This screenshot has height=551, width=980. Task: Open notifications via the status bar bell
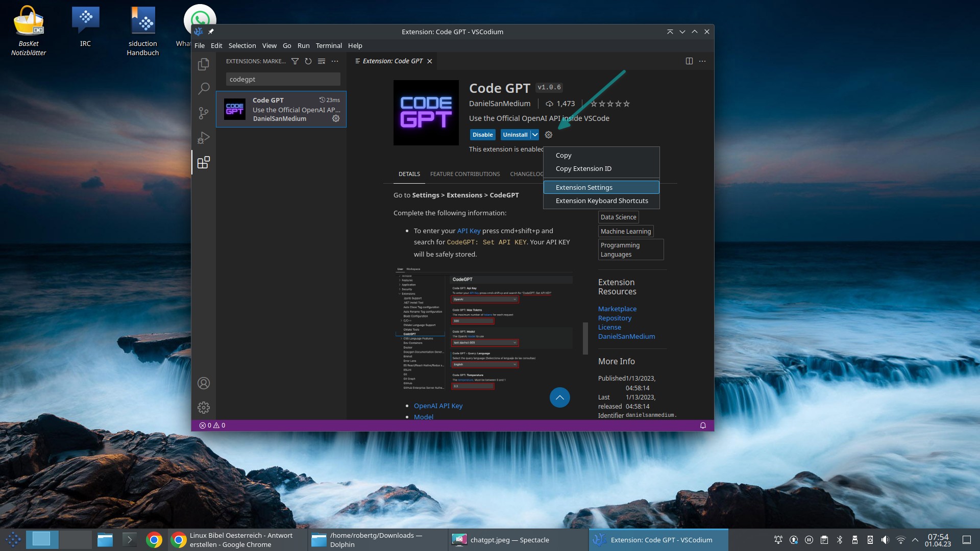[703, 425]
